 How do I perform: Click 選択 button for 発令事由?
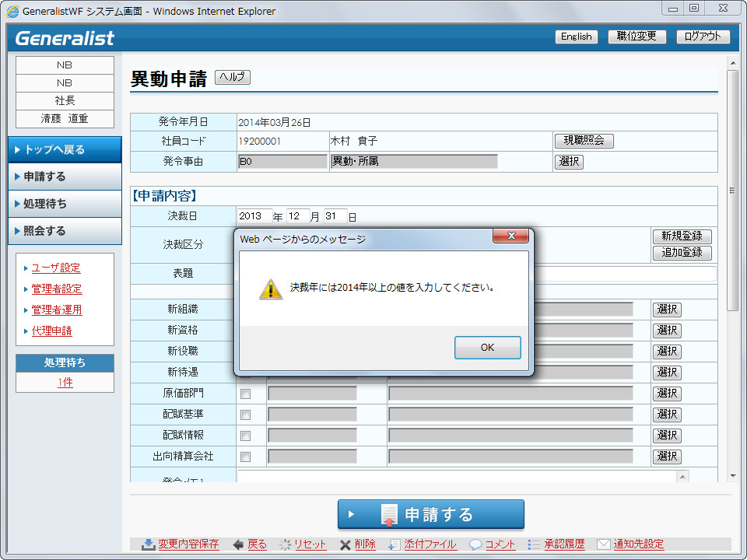tap(569, 162)
